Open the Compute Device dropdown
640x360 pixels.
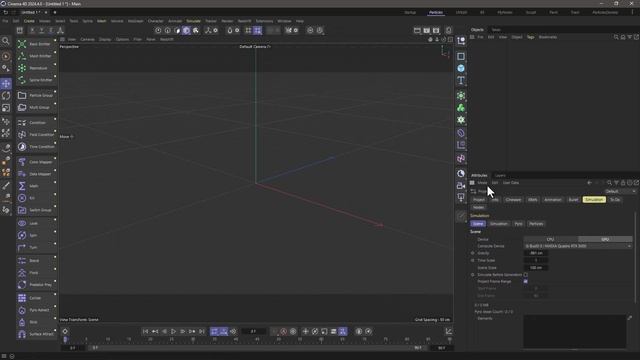coord(578,246)
